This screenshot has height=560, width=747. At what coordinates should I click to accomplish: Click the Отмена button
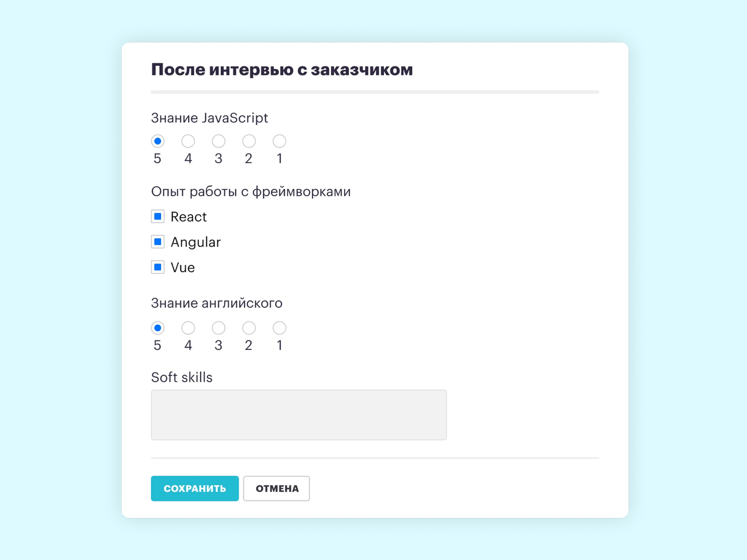pos(276,489)
